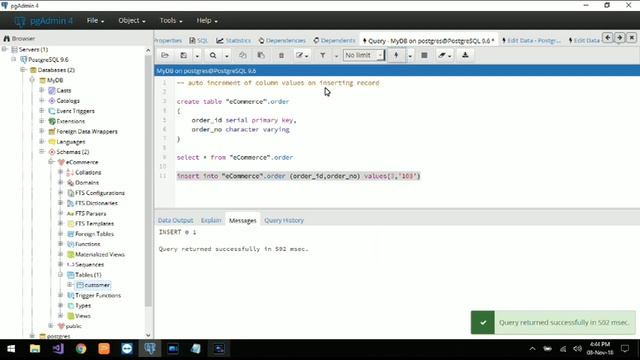Click the insert statement on line 11

click(x=298, y=176)
